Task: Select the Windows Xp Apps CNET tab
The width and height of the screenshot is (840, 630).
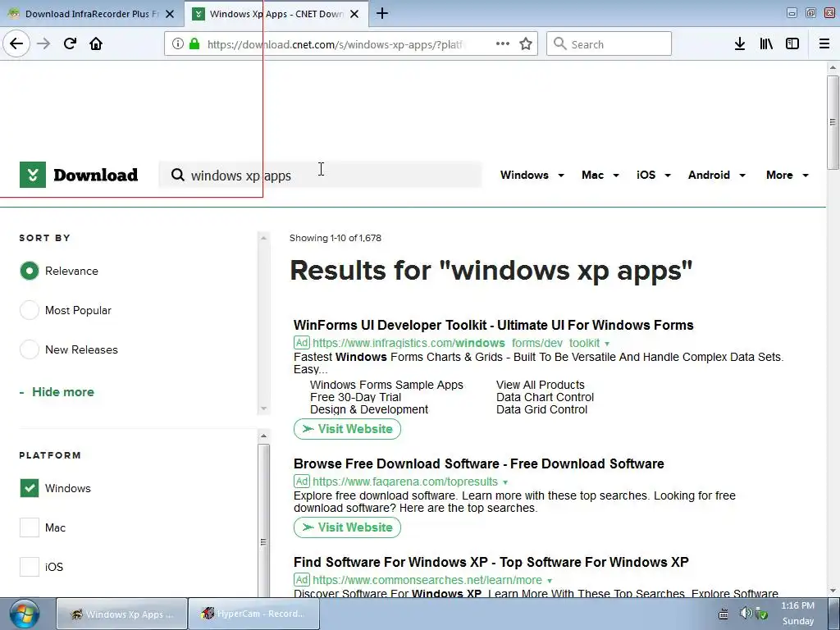Action: [x=276, y=14]
